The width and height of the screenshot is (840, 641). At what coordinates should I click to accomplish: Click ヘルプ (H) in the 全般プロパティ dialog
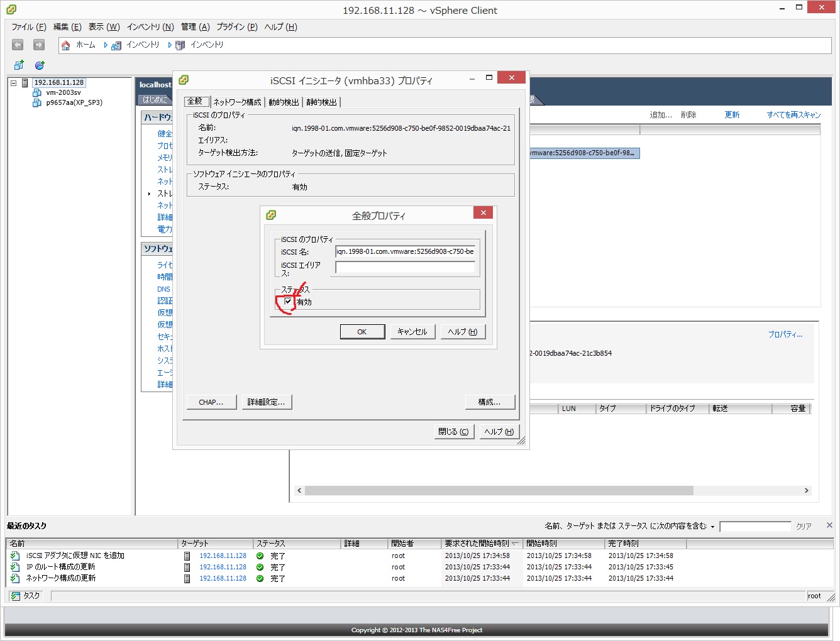tap(463, 332)
